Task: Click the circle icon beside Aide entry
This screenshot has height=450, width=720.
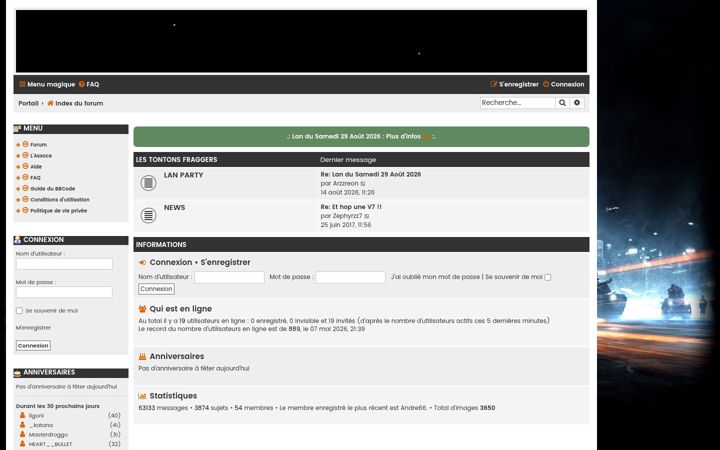Action: pos(26,166)
